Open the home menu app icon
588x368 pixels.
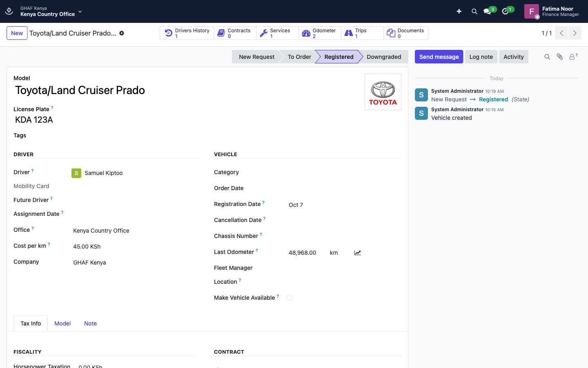coord(9,11)
